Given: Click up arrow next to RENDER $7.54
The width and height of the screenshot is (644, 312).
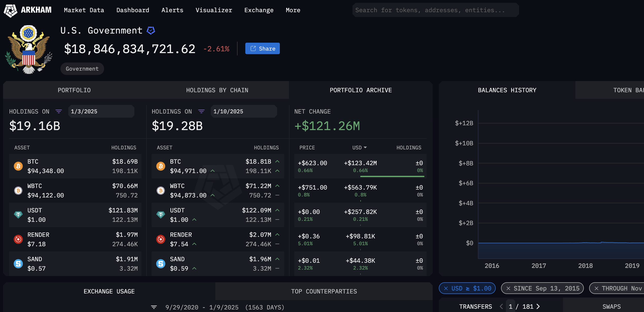Looking at the screenshot, I should tap(194, 244).
